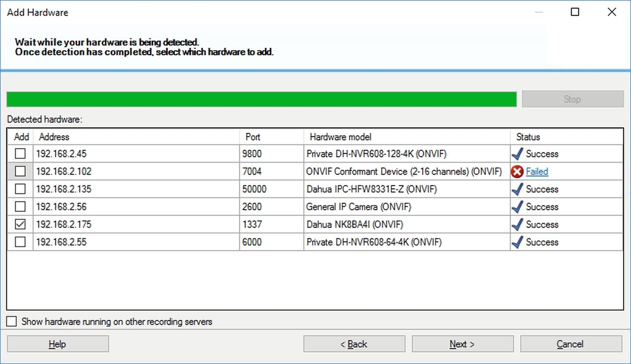This screenshot has height=364, width=631.
Task: Click the red failed status icon for 192.168.2.102
Action: 517,171
